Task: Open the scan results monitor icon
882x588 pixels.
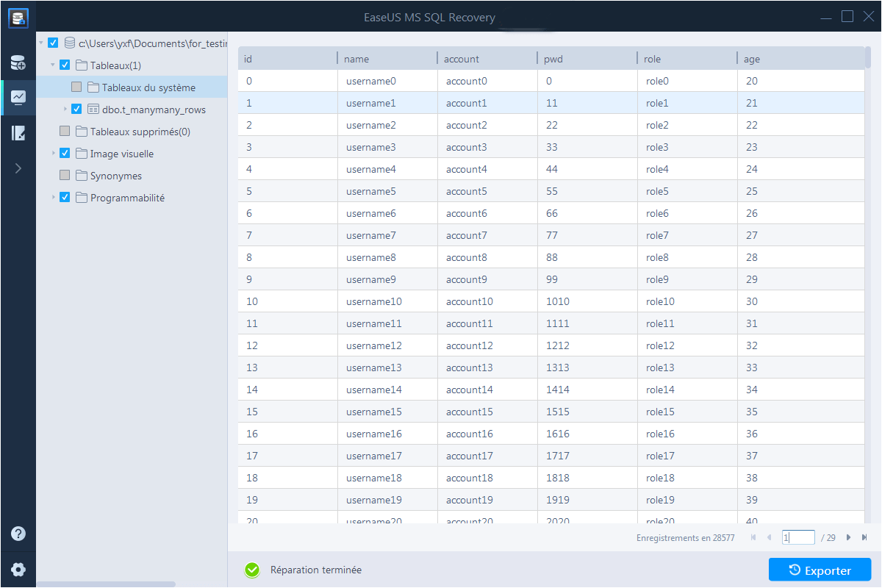Action: point(18,97)
